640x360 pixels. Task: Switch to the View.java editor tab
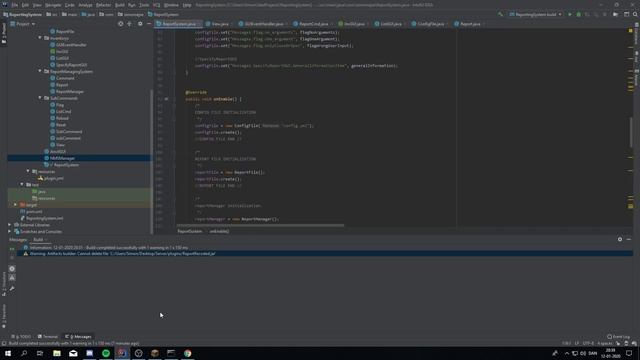click(220, 24)
